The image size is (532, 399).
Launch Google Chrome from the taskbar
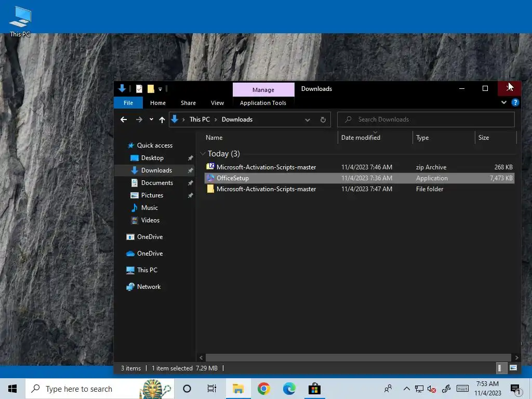click(263, 389)
